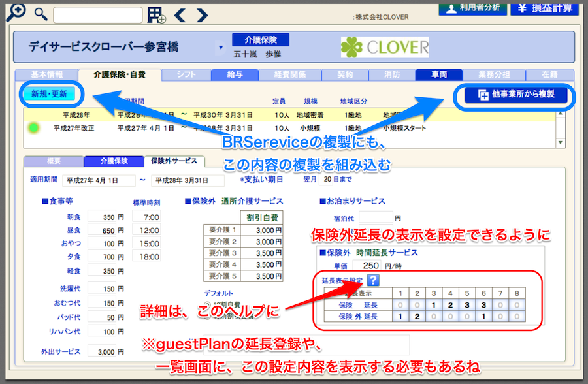Select the 平成28年 period row
Image resolution: width=588 pixels, height=384 pixels.
point(290,115)
